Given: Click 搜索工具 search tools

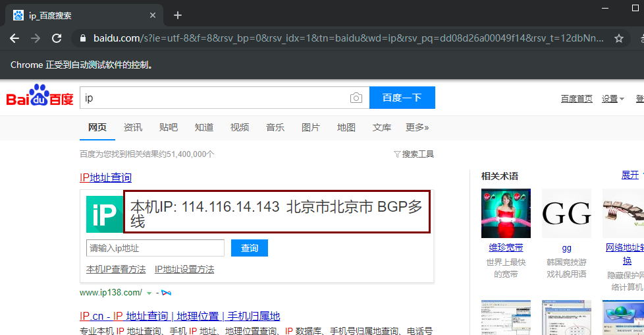Looking at the screenshot, I should (417, 154).
